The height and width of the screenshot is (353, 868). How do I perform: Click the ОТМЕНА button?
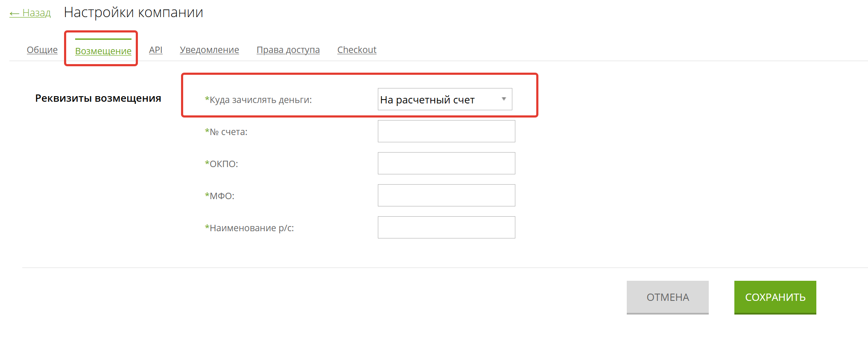point(668,297)
